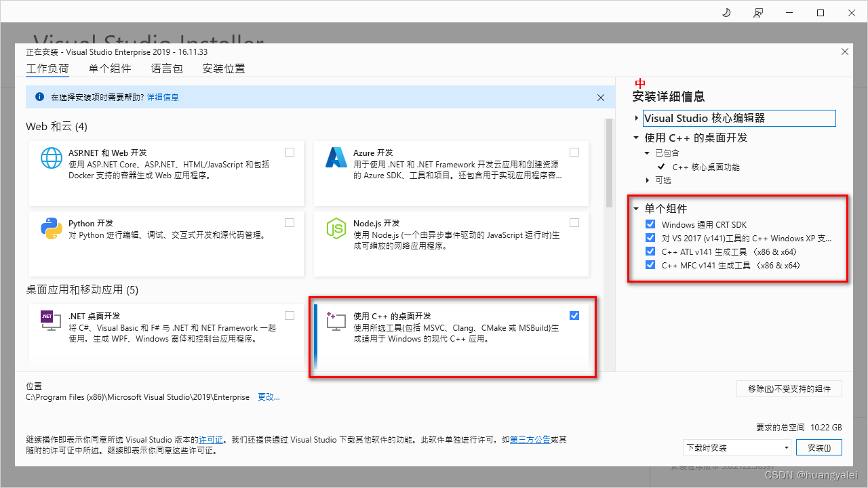Enable the ASP.NET 和 Web 开发 workload checkbox
Image resolution: width=868 pixels, height=488 pixels.
point(290,152)
